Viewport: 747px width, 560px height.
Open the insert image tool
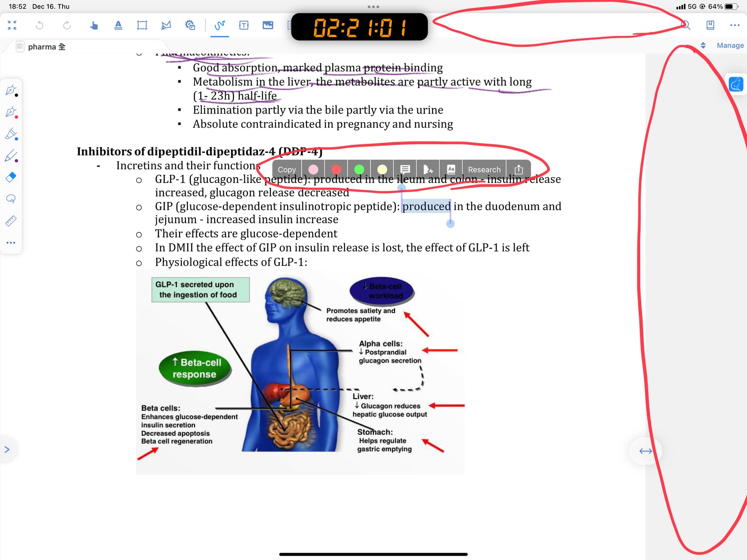pyautogui.click(x=268, y=25)
